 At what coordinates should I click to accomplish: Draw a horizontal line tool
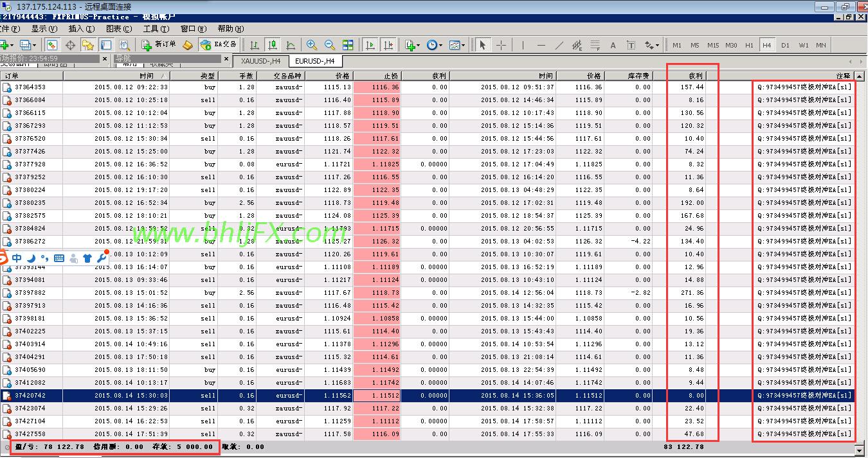click(541, 45)
